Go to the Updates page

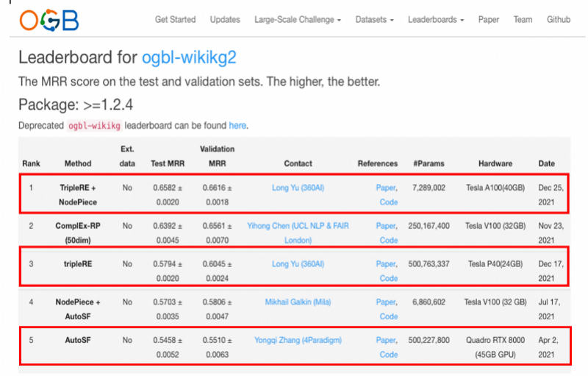[x=225, y=20]
